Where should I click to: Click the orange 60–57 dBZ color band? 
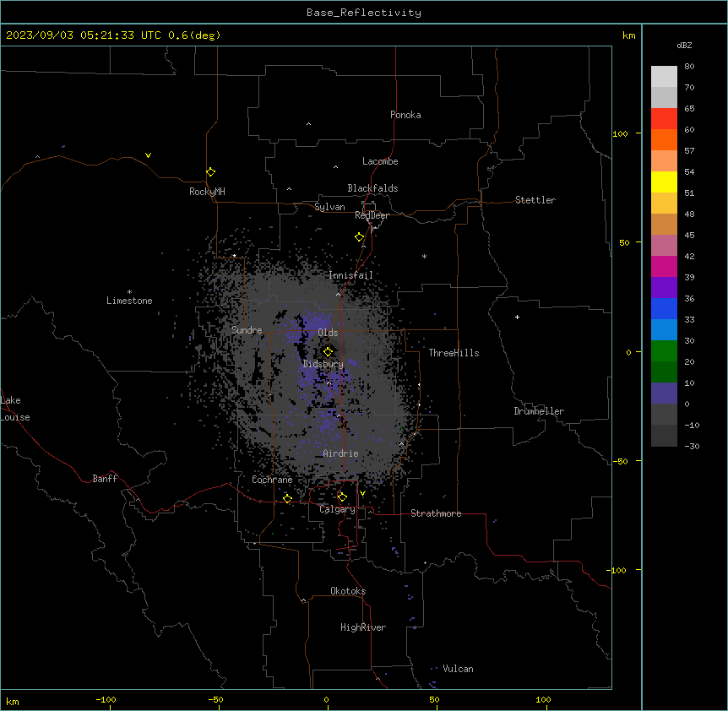pos(664,139)
